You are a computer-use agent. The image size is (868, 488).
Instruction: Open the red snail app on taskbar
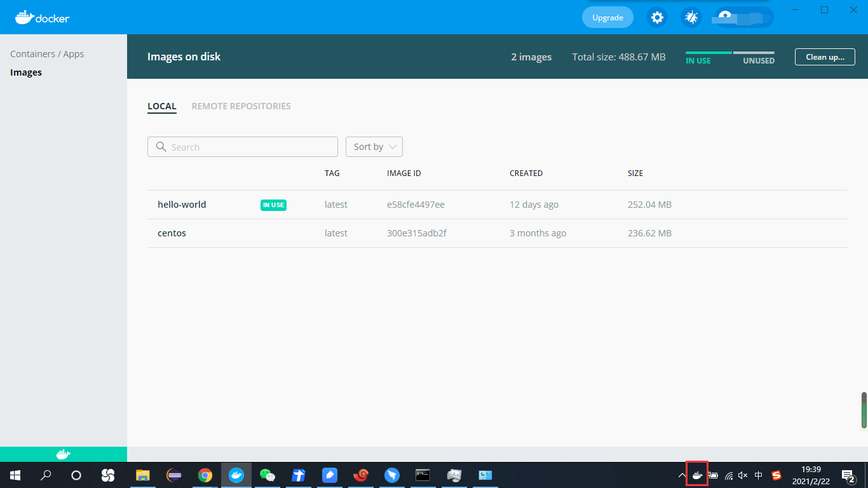coord(361,475)
